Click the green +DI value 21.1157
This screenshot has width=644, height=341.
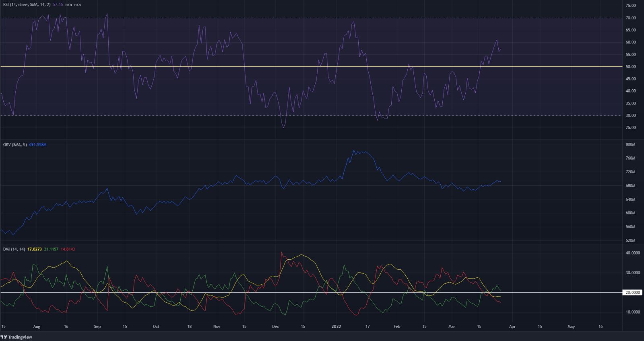pyautogui.click(x=51, y=249)
